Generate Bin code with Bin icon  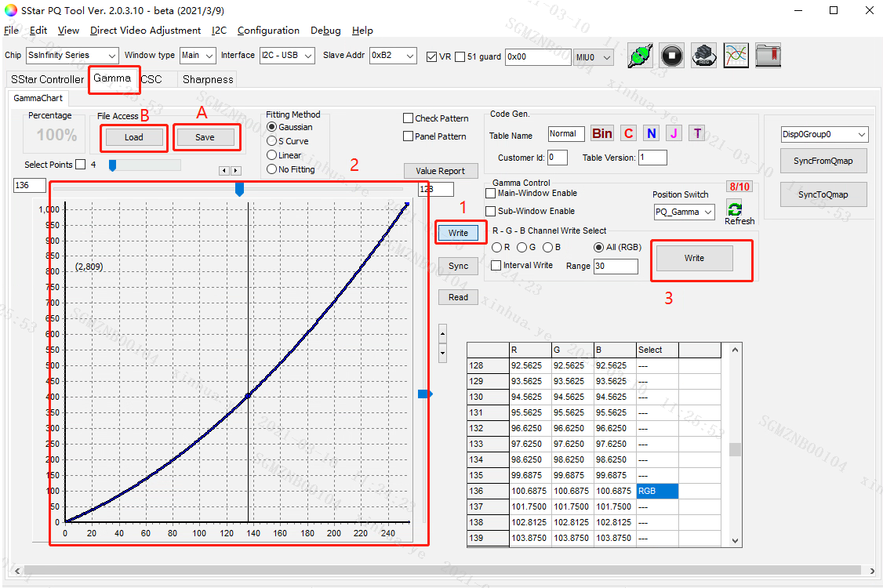[x=602, y=133]
